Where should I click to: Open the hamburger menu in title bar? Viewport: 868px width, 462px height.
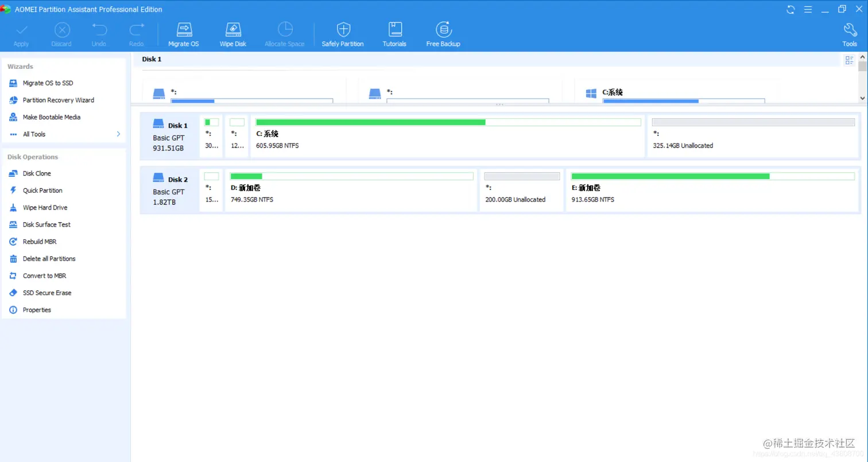pos(808,9)
